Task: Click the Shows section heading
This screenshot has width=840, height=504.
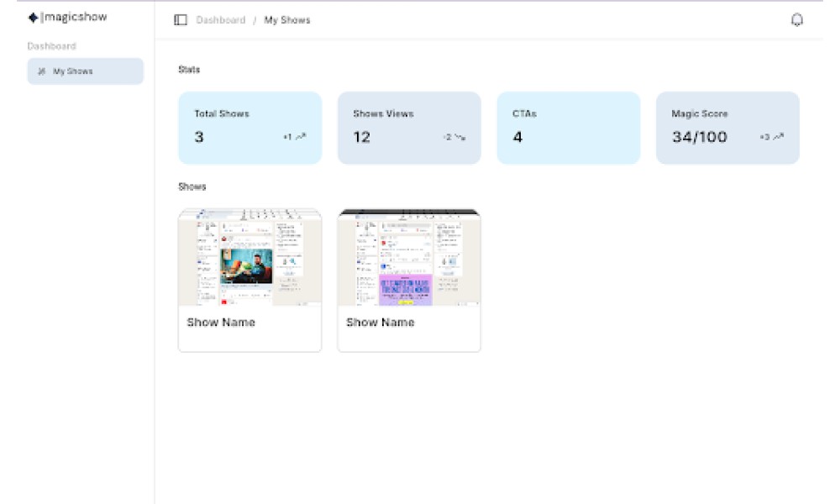Action: click(192, 187)
